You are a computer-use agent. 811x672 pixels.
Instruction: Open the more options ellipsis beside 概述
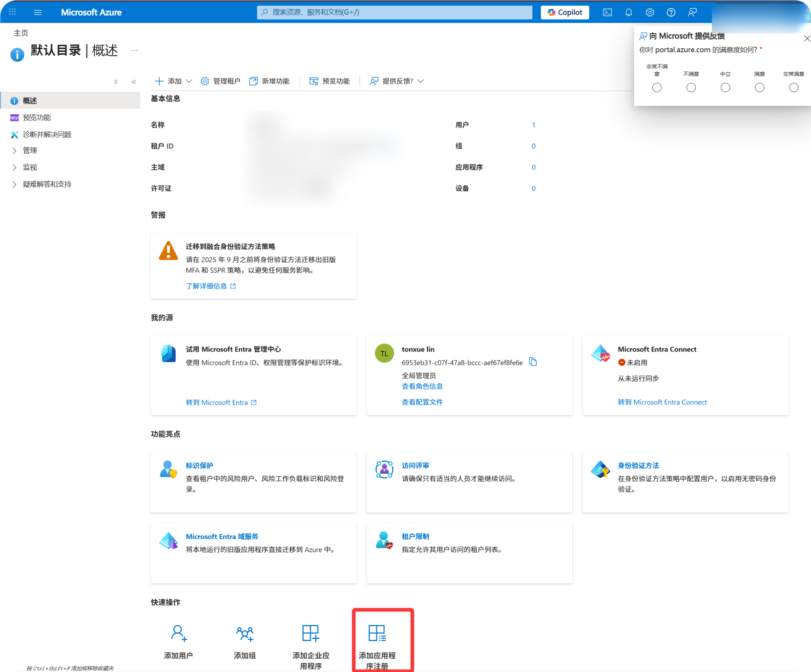[x=134, y=50]
